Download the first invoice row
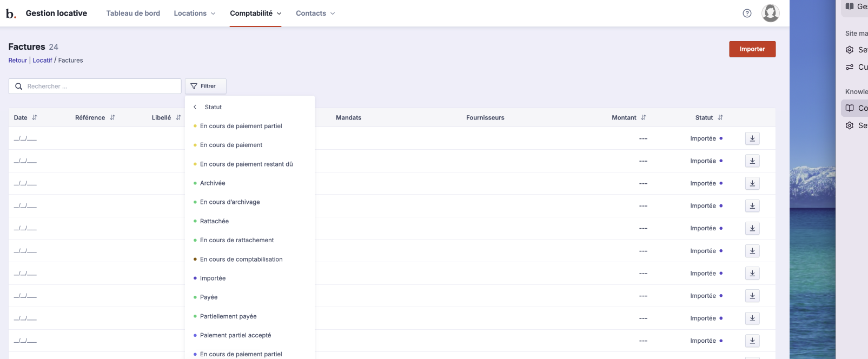 pyautogui.click(x=752, y=138)
